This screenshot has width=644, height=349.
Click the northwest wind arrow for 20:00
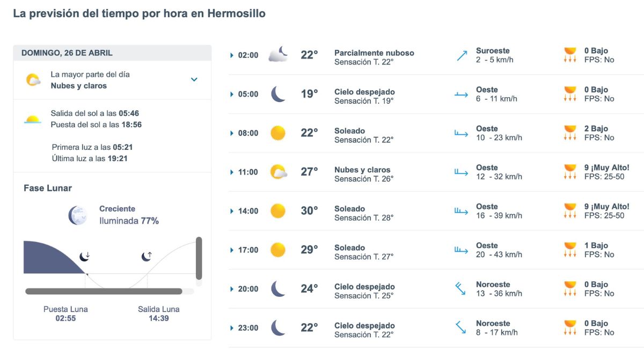point(460,289)
